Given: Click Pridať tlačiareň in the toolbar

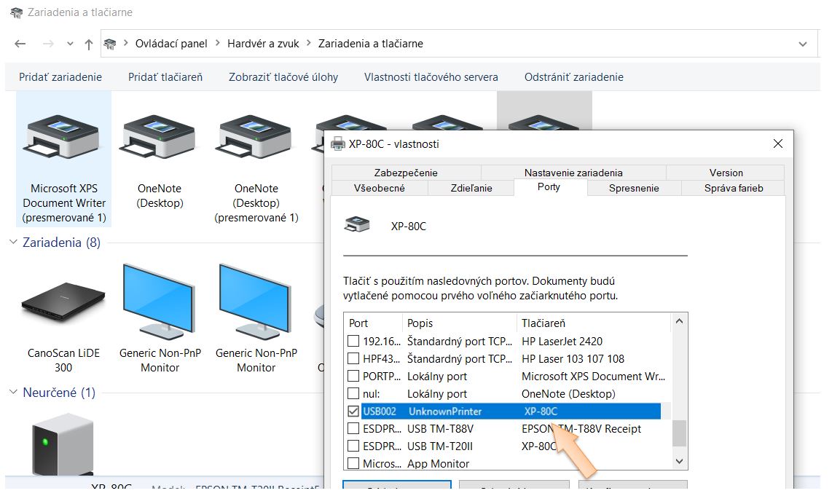Looking at the screenshot, I should click(165, 77).
